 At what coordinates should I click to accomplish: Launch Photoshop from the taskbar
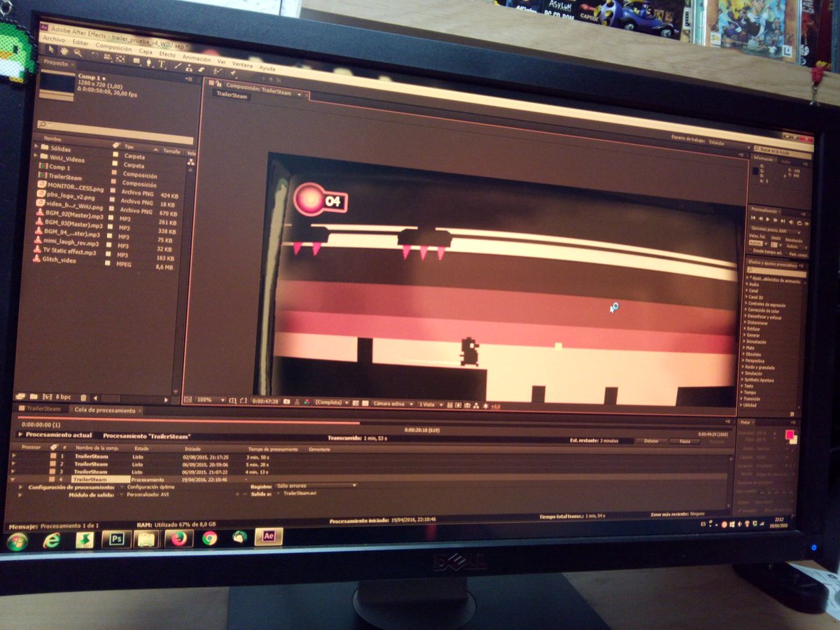pyautogui.click(x=116, y=539)
